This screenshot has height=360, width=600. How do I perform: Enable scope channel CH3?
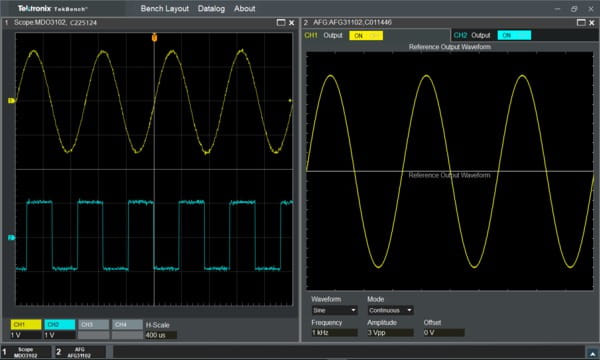[94, 324]
